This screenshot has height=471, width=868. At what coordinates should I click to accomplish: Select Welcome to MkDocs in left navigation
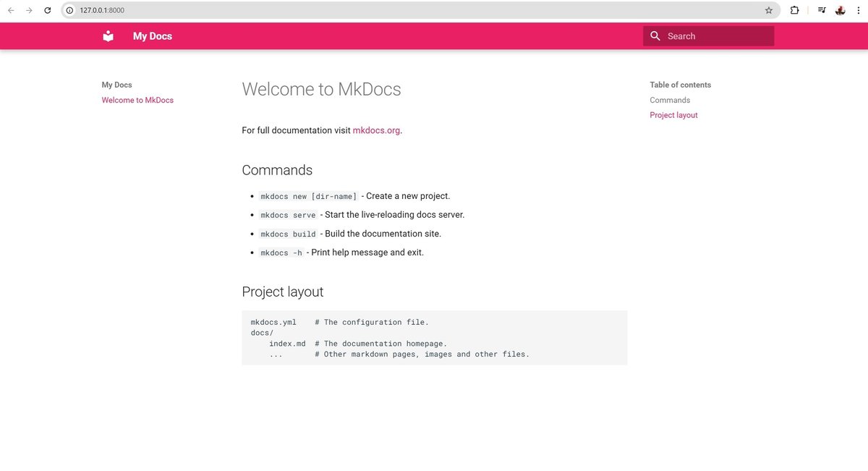coord(137,101)
